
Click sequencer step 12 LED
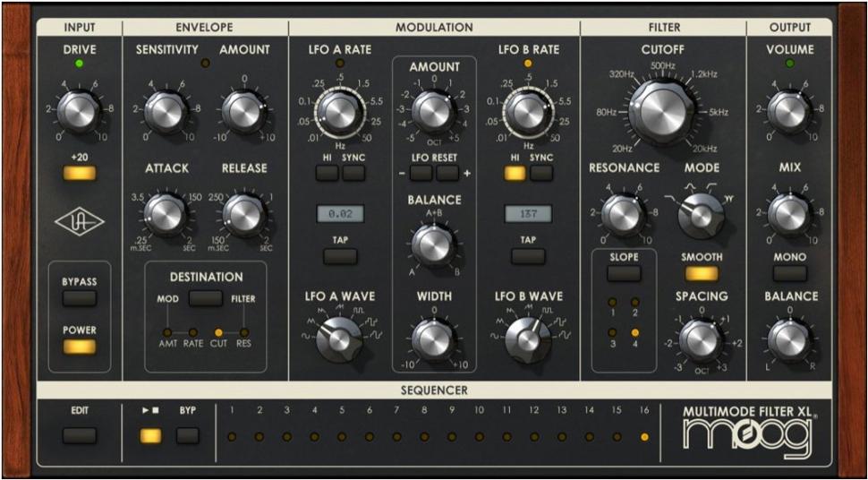pyautogui.click(x=534, y=437)
